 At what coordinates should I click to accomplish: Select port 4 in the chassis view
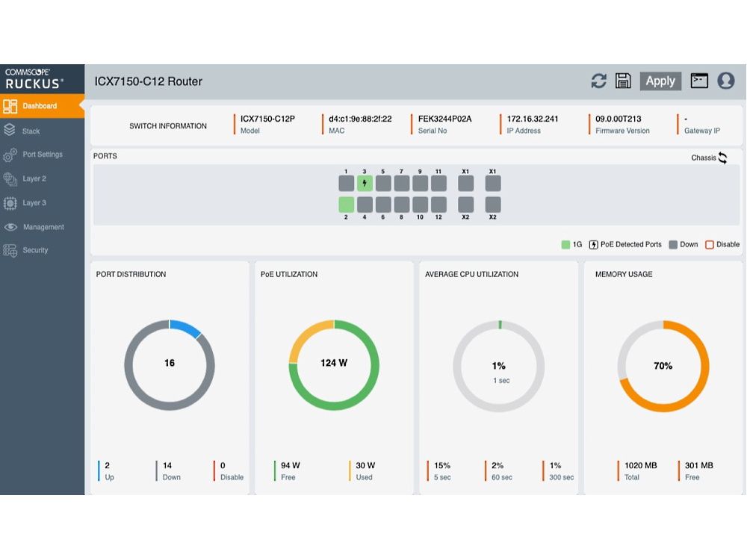[365, 205]
